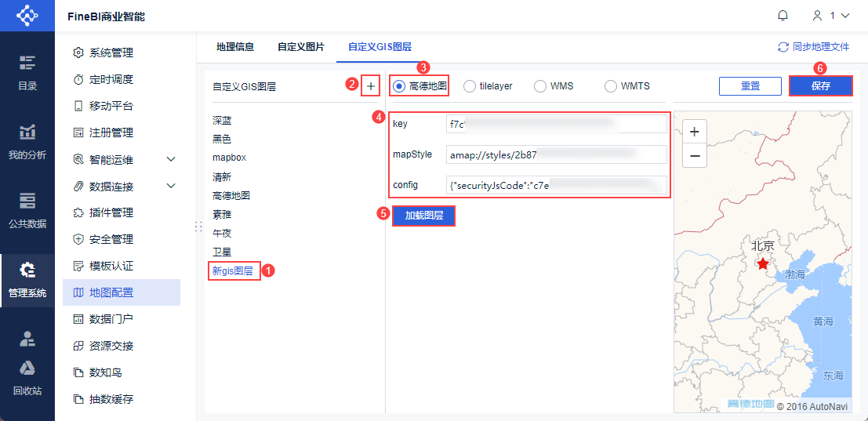Select 地图配置 menu item
This screenshot has height=421, width=868.
tap(122, 292)
